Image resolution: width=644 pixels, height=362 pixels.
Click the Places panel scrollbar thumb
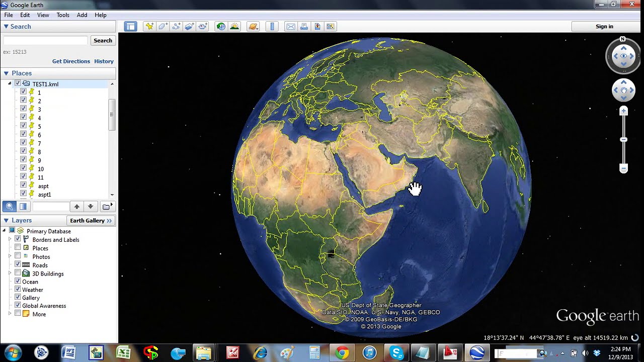(112, 115)
